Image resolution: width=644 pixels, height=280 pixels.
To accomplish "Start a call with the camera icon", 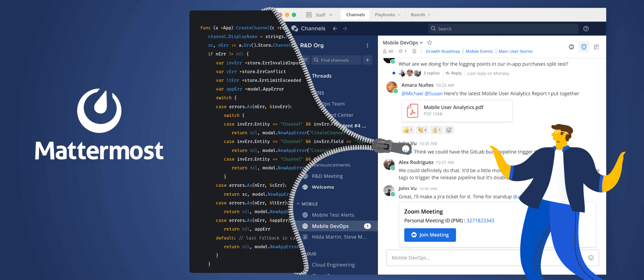I will tap(571, 47).
